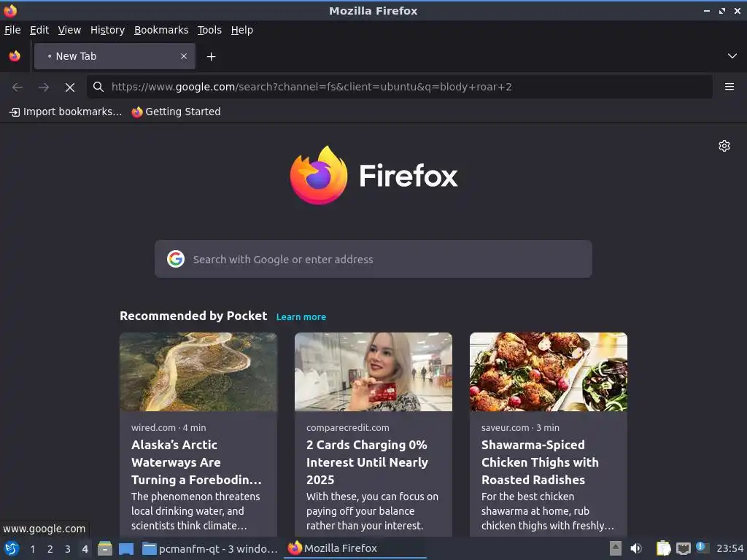Open the History menu
This screenshot has height=560, width=747.
[108, 30]
